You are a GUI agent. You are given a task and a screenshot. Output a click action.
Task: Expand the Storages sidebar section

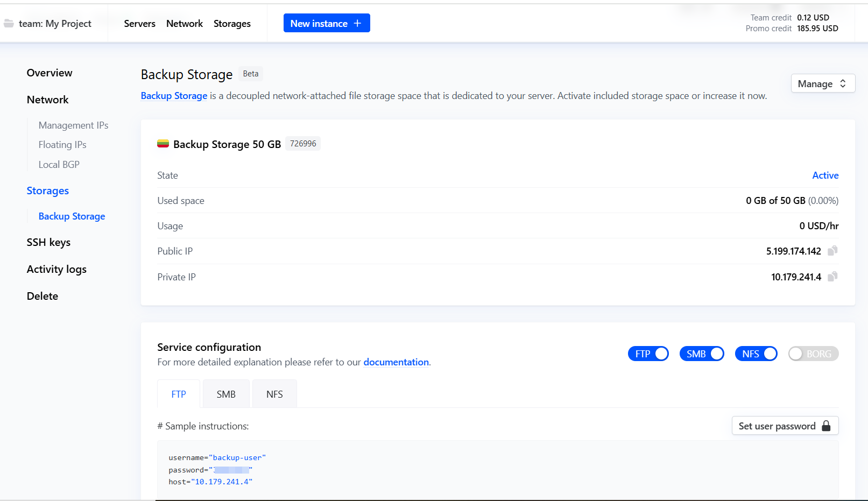click(x=48, y=190)
